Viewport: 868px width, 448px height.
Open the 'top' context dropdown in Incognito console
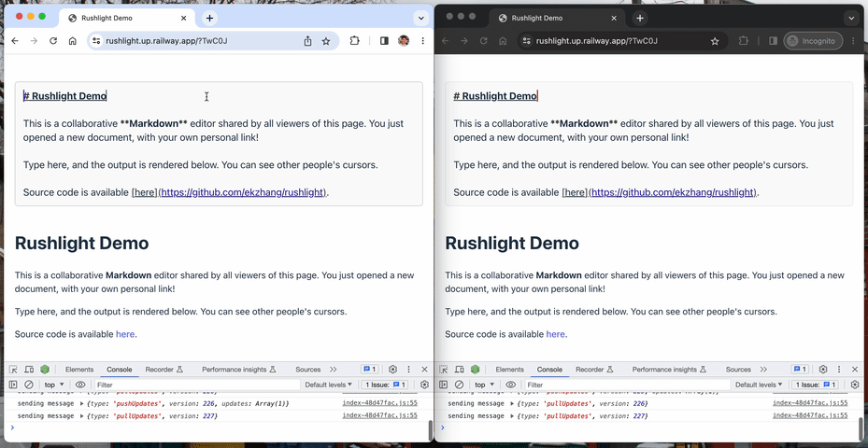pyautogui.click(x=484, y=385)
